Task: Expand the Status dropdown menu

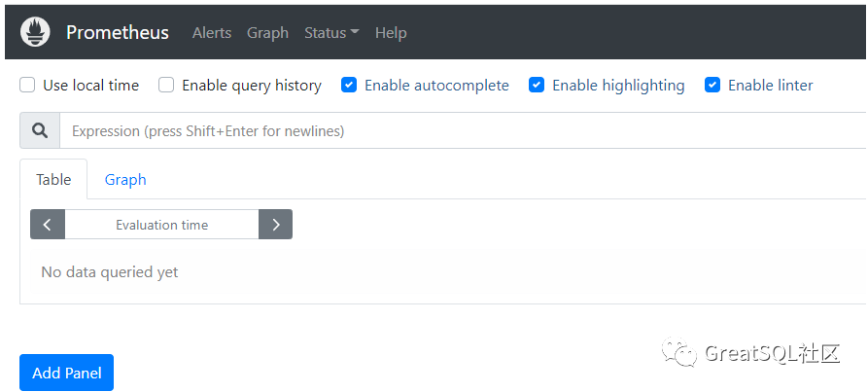Action: point(331,32)
